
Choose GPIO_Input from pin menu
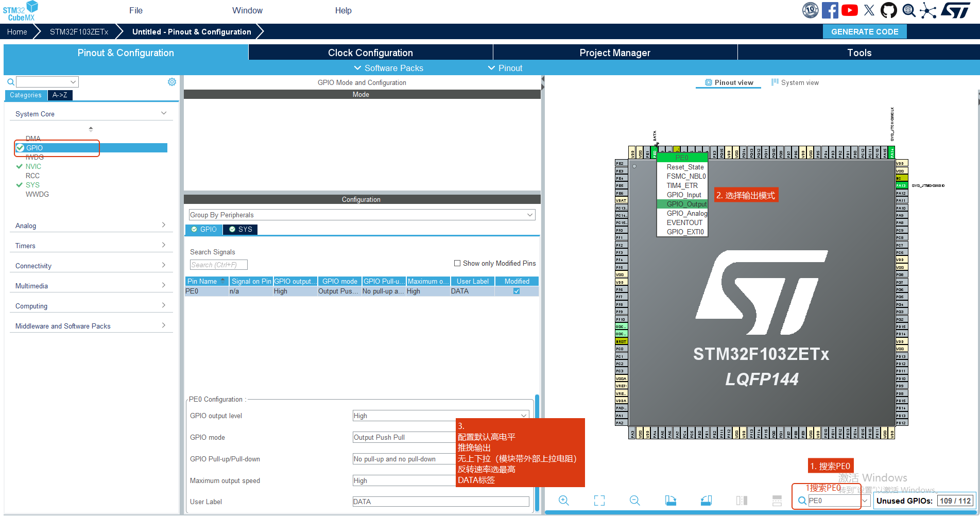point(683,195)
